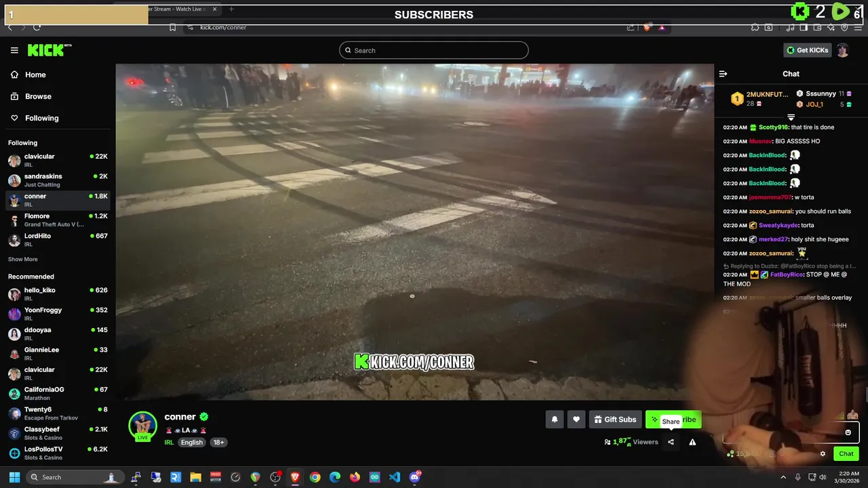
Task: Show hidden system tray icons
Action: click(783, 477)
